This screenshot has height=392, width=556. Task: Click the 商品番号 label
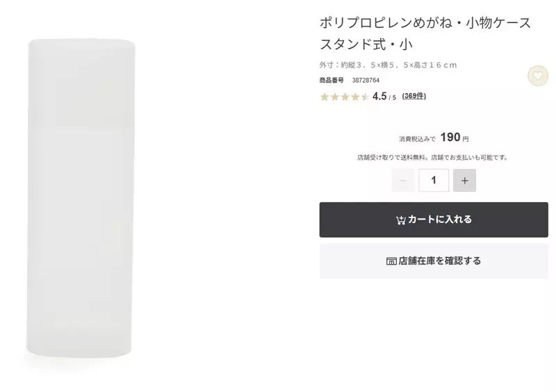[332, 80]
